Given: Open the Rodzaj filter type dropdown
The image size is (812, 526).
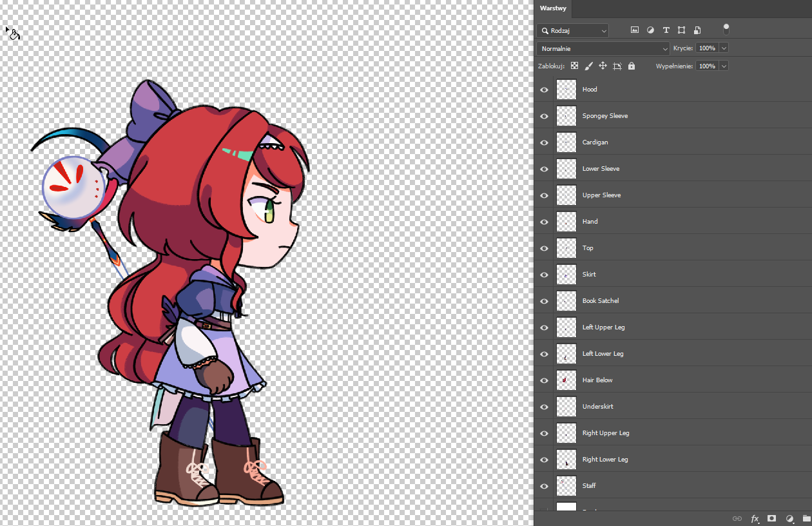Looking at the screenshot, I should (572, 30).
